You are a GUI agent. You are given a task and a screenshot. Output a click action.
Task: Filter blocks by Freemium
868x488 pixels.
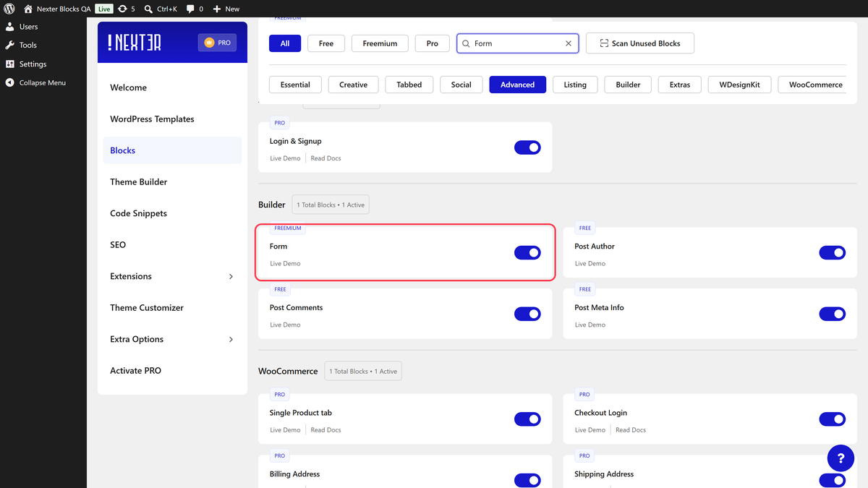(x=380, y=43)
